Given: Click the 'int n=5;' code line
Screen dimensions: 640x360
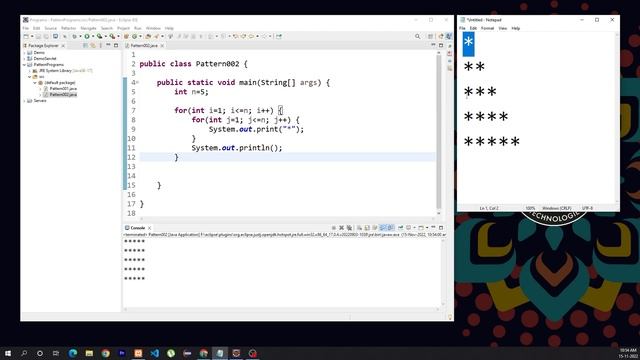Looking at the screenshot, I should (191, 92).
